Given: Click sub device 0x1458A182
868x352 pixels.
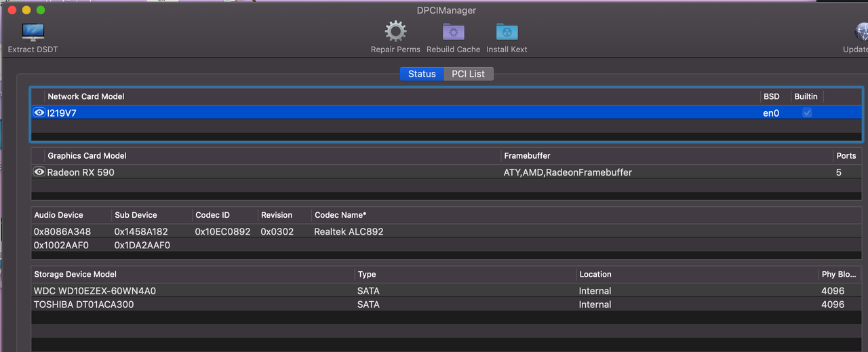Looking at the screenshot, I should [142, 231].
